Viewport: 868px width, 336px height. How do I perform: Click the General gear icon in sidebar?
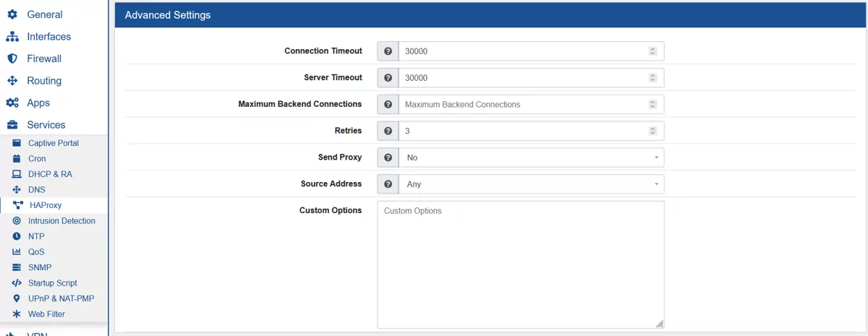pos(12,14)
